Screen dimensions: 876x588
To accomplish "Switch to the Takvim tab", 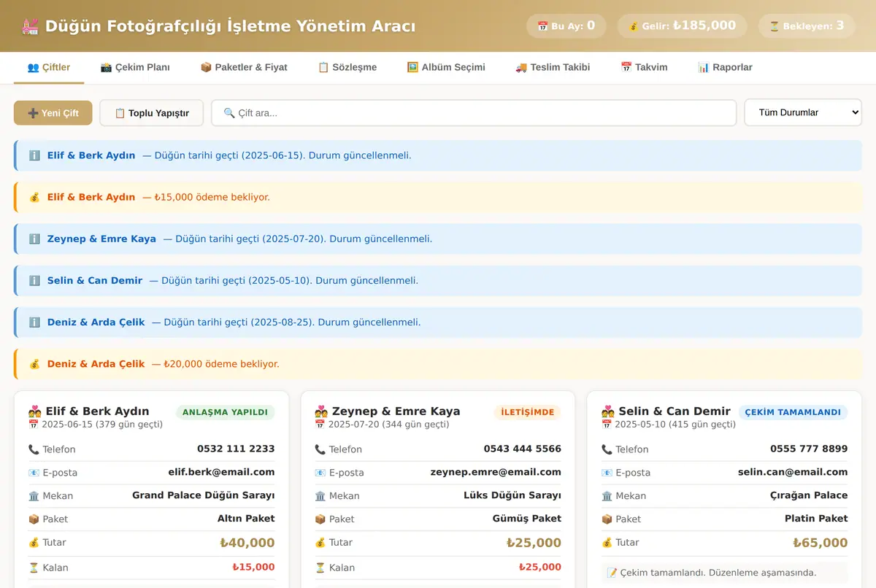I will [644, 67].
